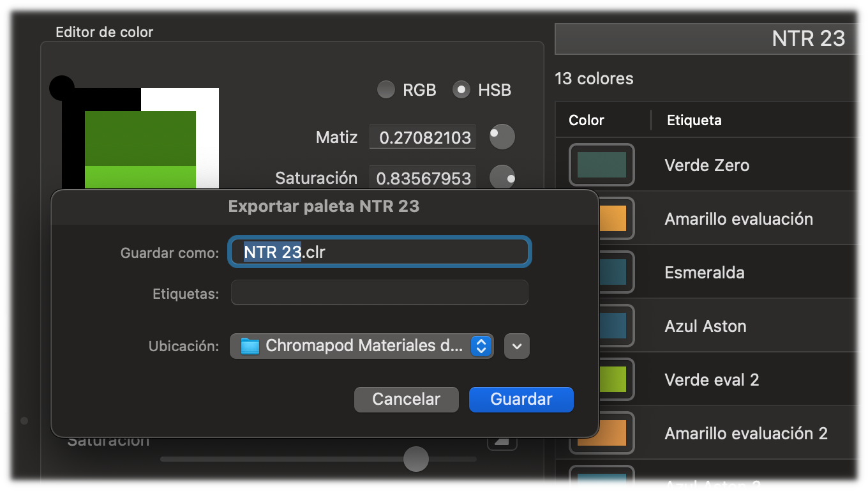
Task: Select the Amarillo evaluación color swatch
Action: [x=613, y=218]
